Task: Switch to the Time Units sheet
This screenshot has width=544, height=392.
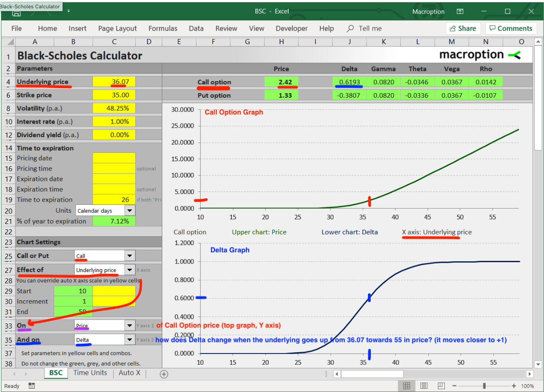Action: click(90, 373)
